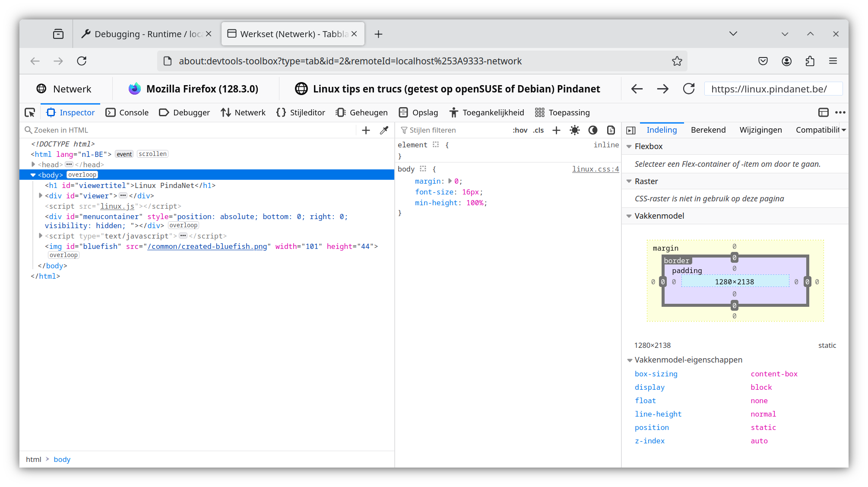868x487 pixels.
Task: Open the extensions puzzle icon
Action: pyautogui.click(x=810, y=61)
